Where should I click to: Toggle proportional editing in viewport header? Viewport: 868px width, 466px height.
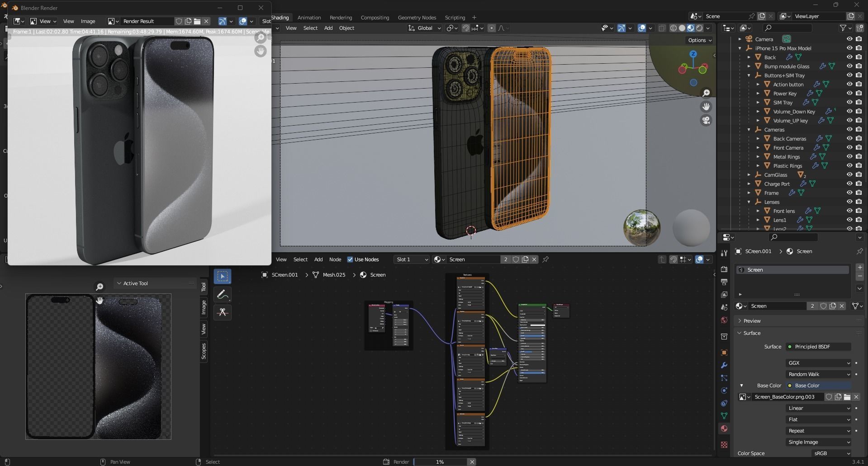[x=492, y=28]
